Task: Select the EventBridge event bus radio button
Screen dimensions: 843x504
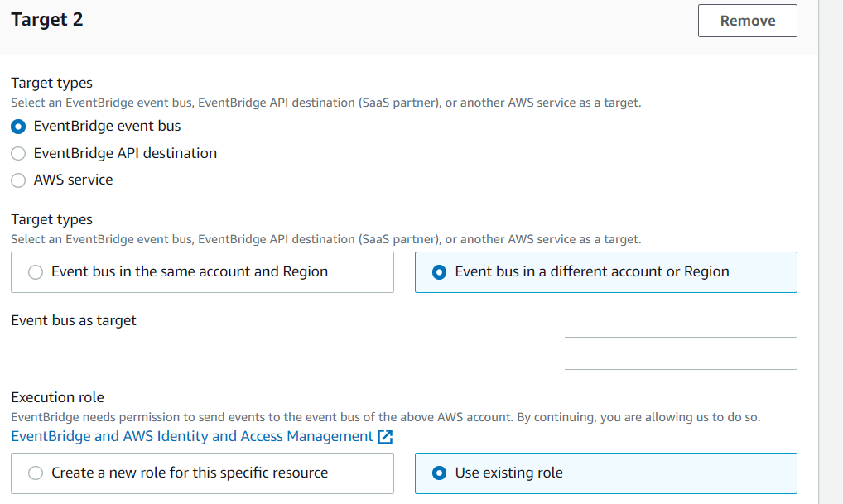Action: pos(19,127)
